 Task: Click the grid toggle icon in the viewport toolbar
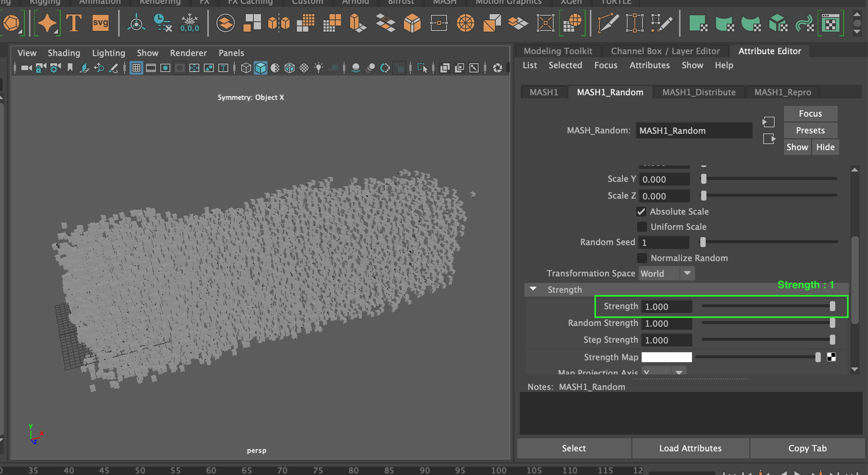pyautogui.click(x=136, y=68)
